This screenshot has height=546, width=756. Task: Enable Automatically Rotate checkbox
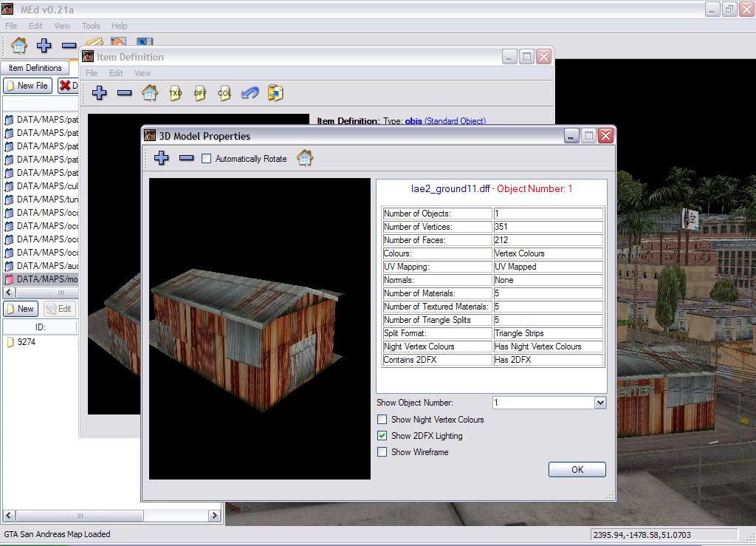[x=207, y=159]
